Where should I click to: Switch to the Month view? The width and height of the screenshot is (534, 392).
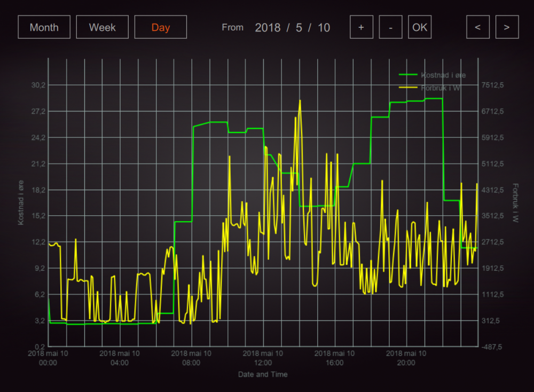[44, 27]
